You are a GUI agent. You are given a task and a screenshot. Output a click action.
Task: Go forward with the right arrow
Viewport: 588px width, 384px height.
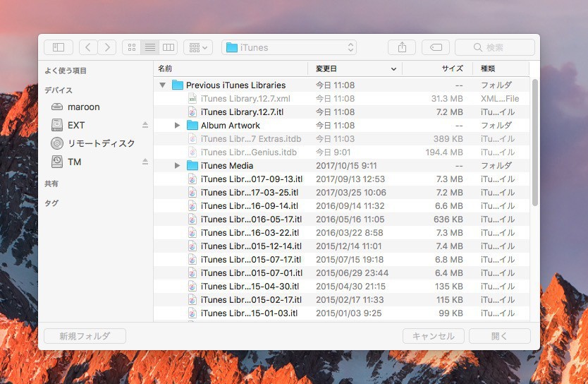tap(107, 47)
